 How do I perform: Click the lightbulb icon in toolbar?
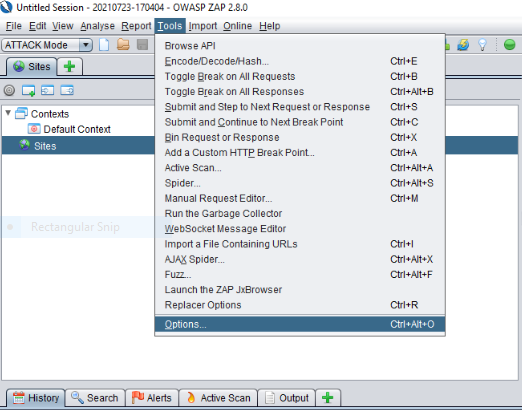tap(482, 45)
